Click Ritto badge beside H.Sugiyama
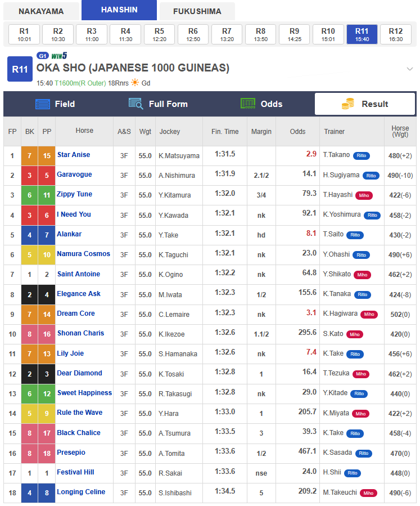The width and height of the screenshot is (420, 506). coord(371,176)
